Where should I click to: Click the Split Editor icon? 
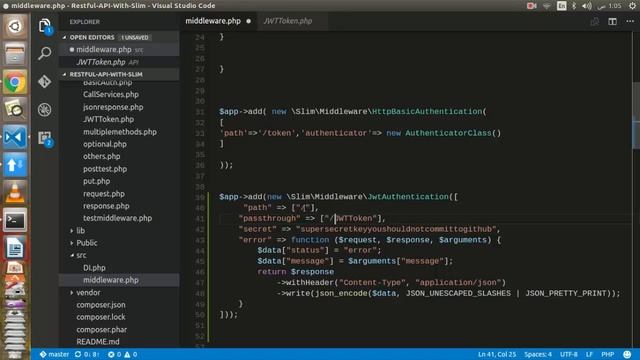tap(612, 21)
